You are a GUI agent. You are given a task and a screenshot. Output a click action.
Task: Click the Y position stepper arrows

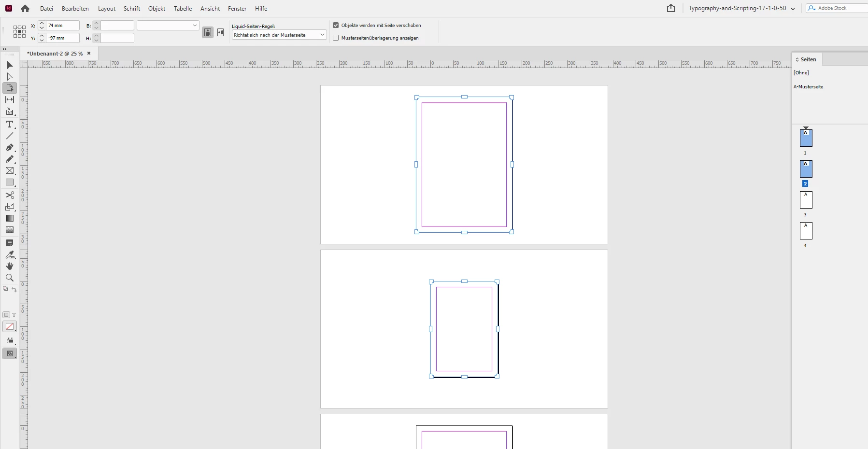coord(42,38)
